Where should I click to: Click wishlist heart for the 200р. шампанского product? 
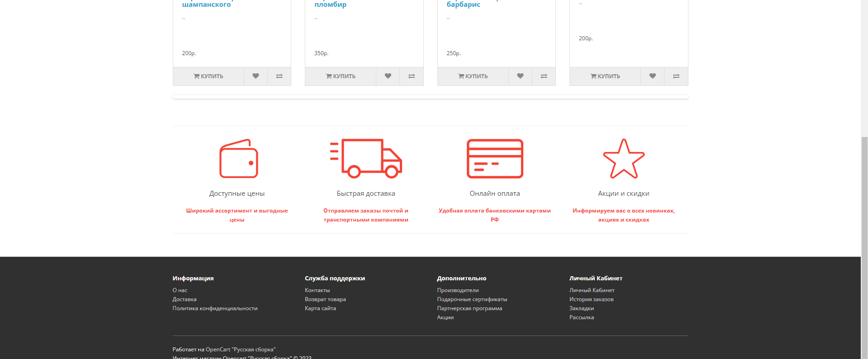[256, 76]
